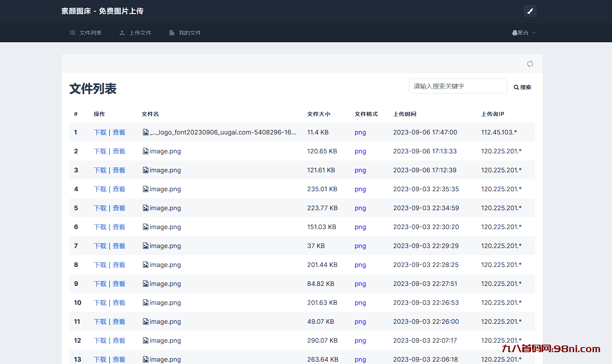Download the file in row 12

[x=100, y=341]
